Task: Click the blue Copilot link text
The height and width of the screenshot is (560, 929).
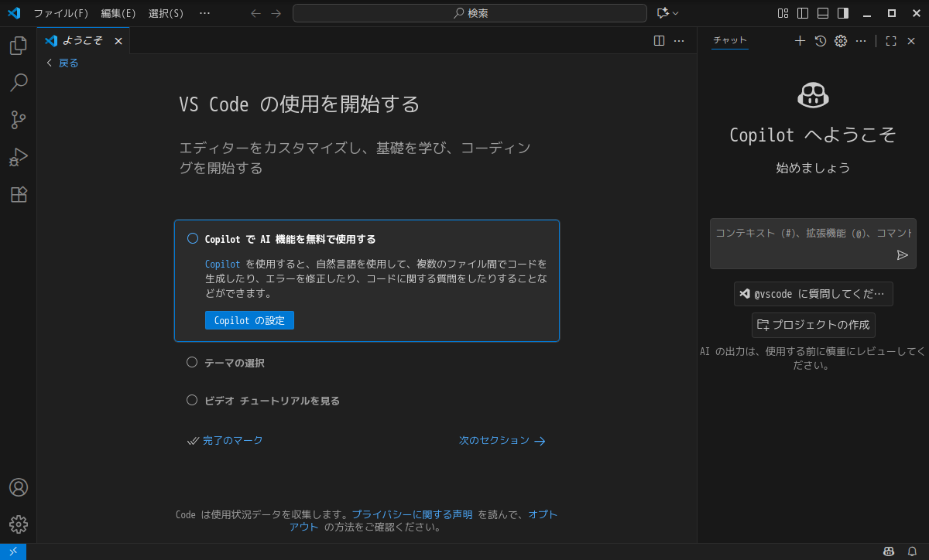Action: 222,264
